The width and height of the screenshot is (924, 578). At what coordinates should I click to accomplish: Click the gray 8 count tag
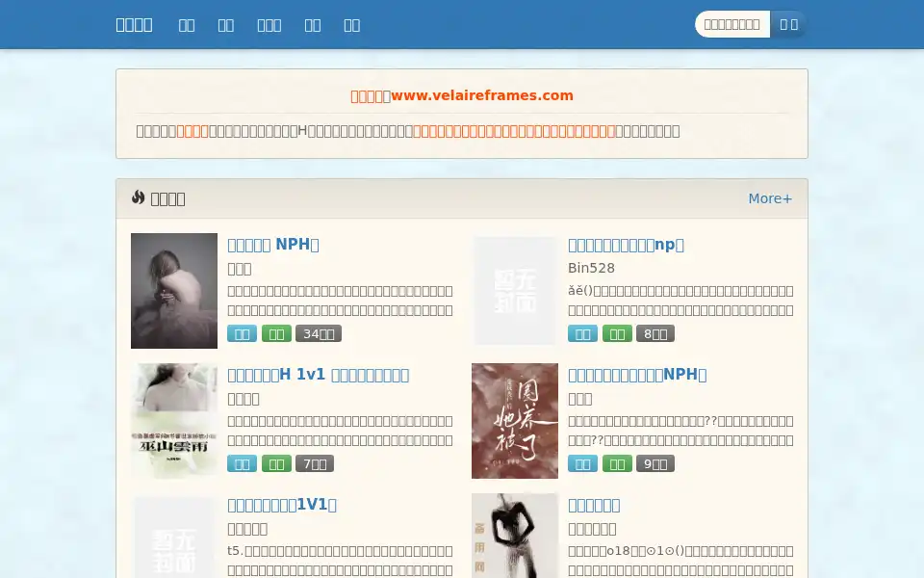pos(655,334)
